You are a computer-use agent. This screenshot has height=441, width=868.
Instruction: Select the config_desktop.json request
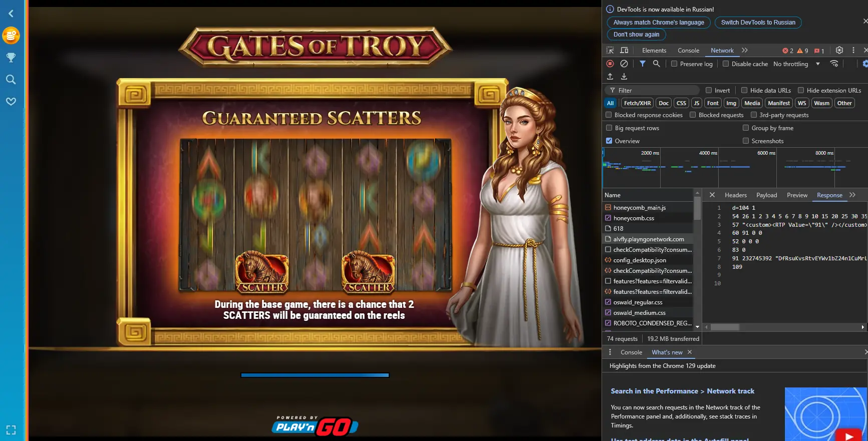pos(648,260)
